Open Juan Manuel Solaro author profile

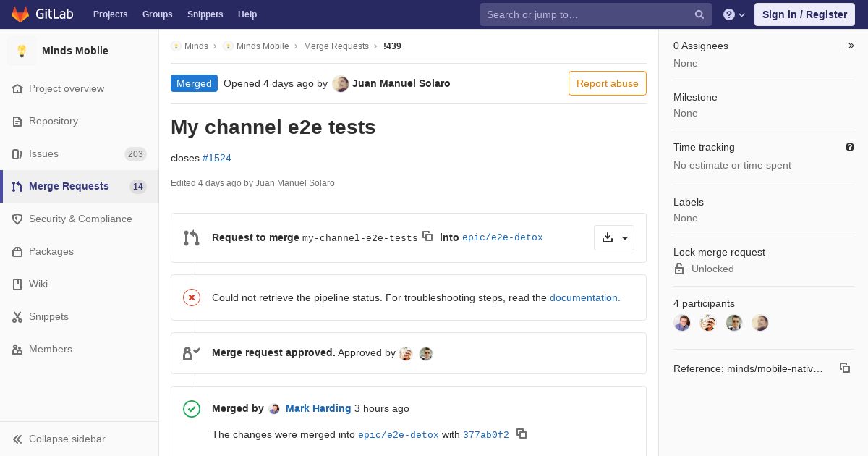[x=401, y=83]
